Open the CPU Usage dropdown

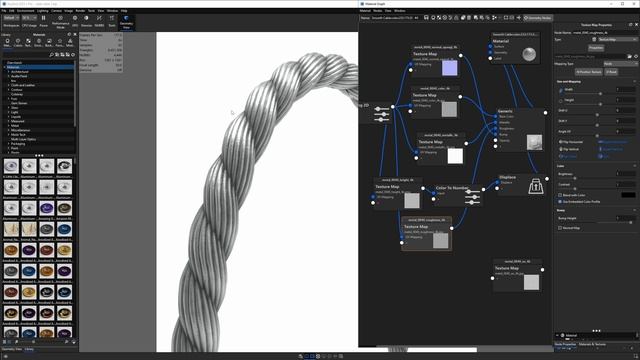(29, 18)
